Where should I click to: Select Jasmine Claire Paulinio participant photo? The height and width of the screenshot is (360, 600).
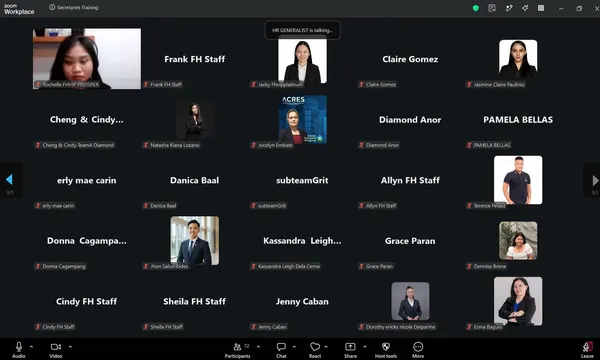[518, 59]
